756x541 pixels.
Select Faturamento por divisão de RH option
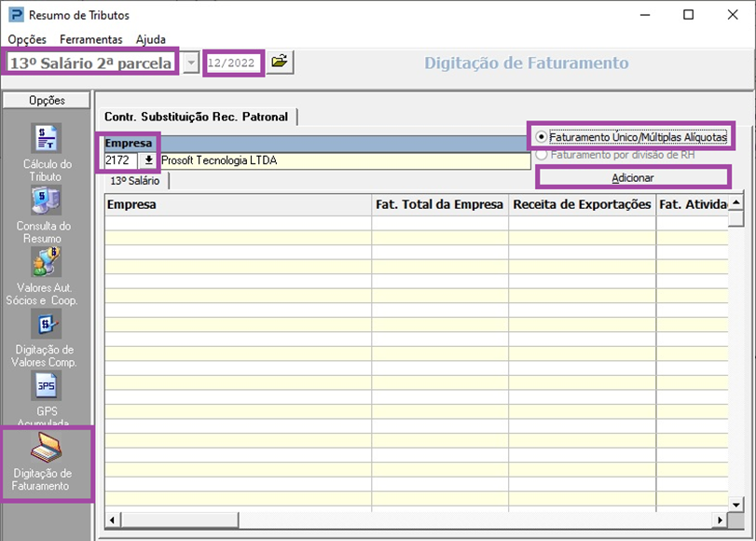point(542,155)
